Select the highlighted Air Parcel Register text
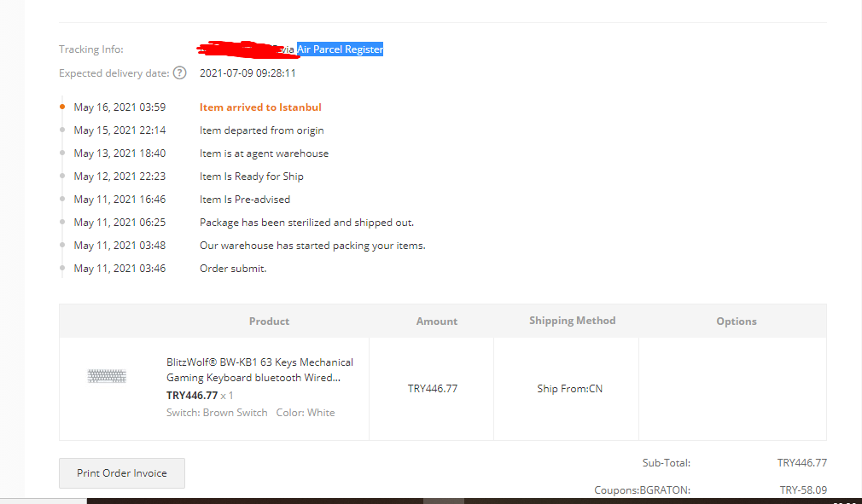Screen dimensions: 862x504 340,49
